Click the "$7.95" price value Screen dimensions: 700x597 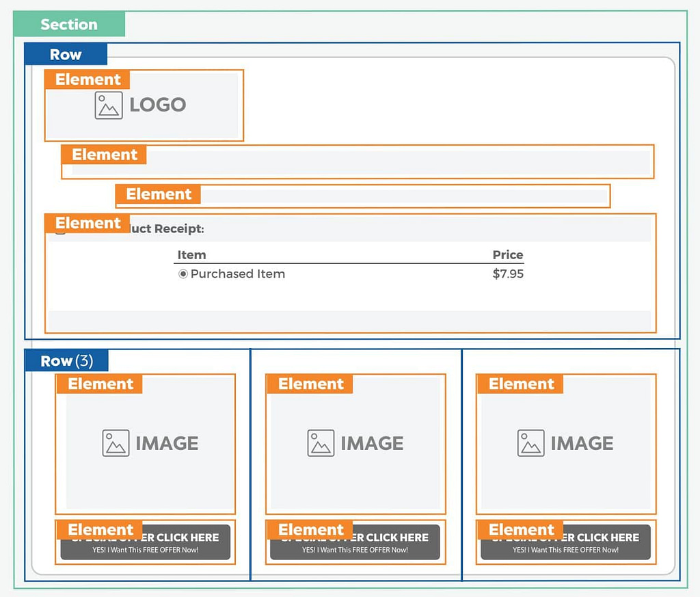[x=508, y=274]
